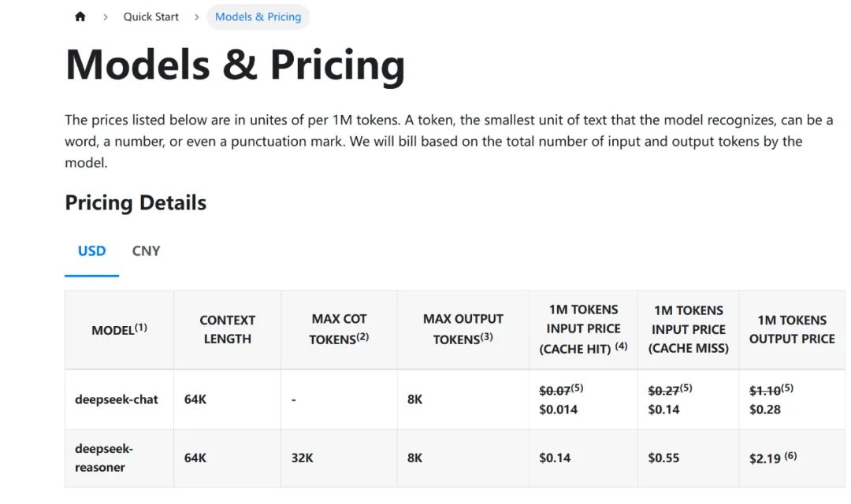Open the Quick Start breadcrumb link
The width and height of the screenshot is (851, 504).
coord(151,17)
